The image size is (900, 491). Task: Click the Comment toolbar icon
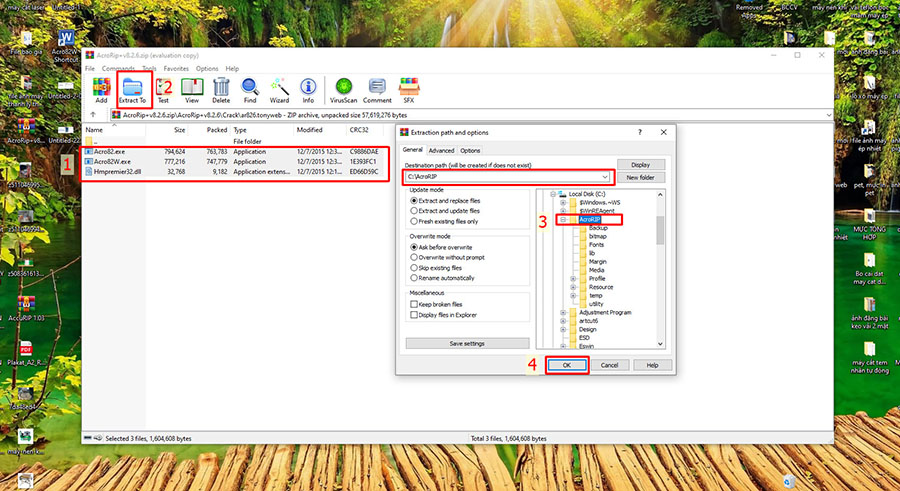[377, 90]
